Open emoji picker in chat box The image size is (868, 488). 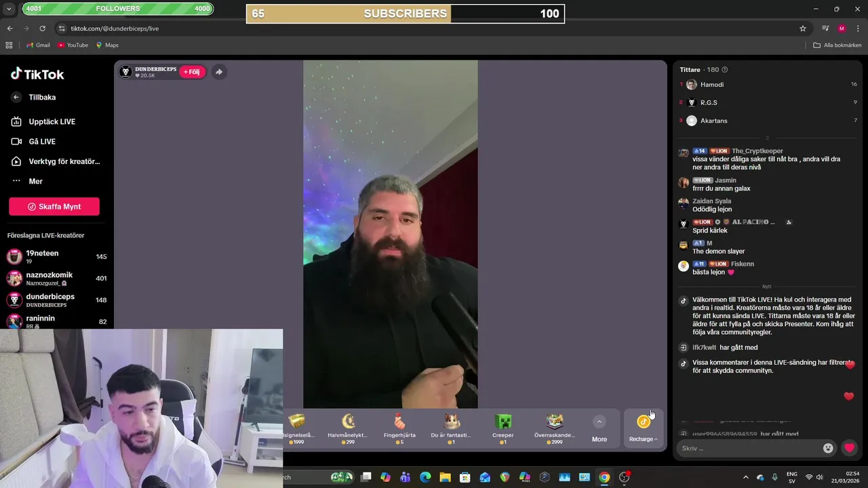828,448
